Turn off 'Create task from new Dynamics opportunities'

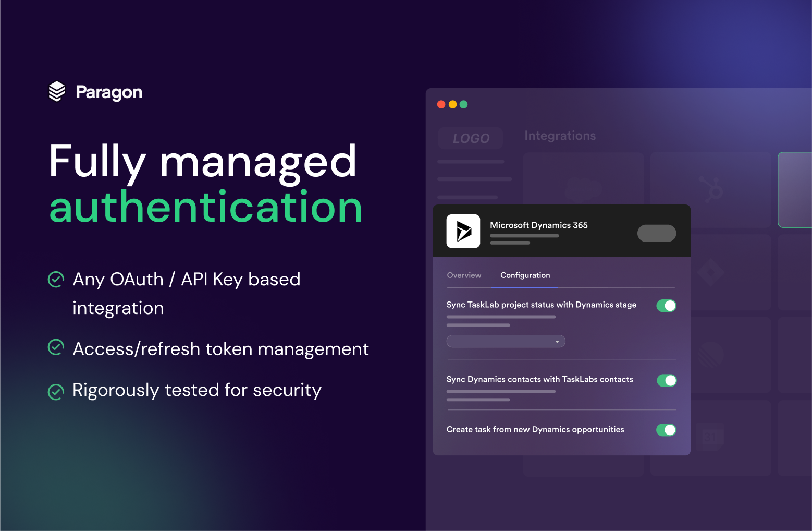click(x=666, y=430)
